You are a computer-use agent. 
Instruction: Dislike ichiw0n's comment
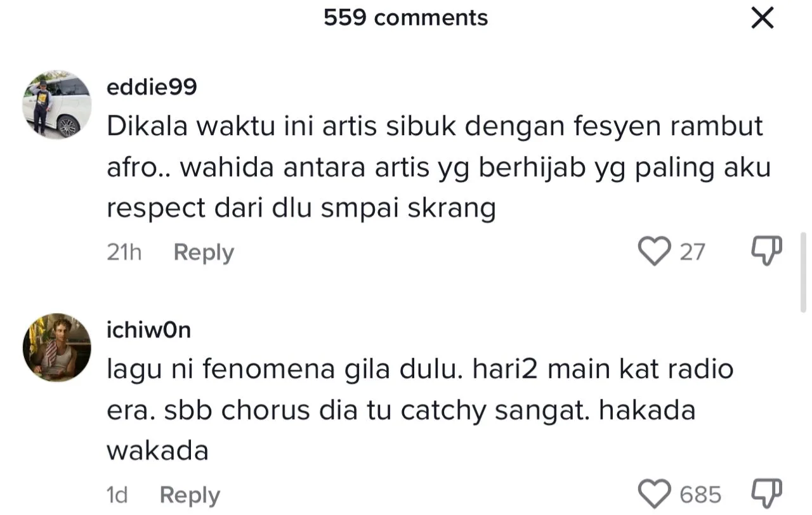pyautogui.click(x=766, y=494)
